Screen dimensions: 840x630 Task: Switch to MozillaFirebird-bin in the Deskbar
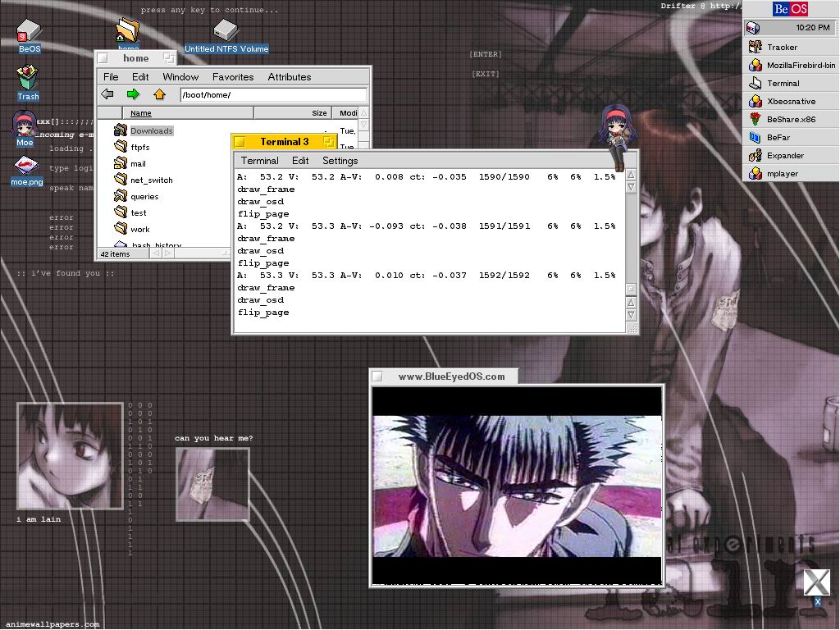coord(801,66)
